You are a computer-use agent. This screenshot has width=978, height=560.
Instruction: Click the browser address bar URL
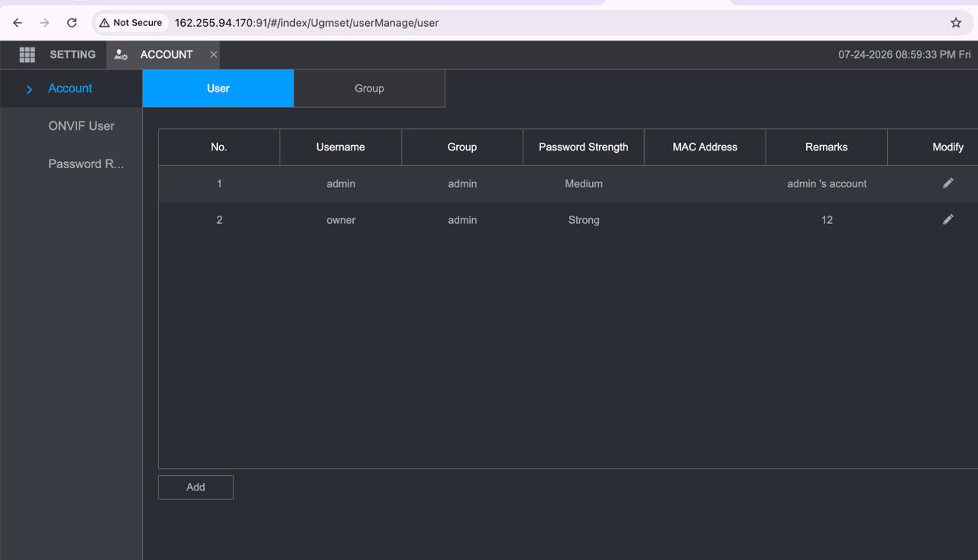306,23
